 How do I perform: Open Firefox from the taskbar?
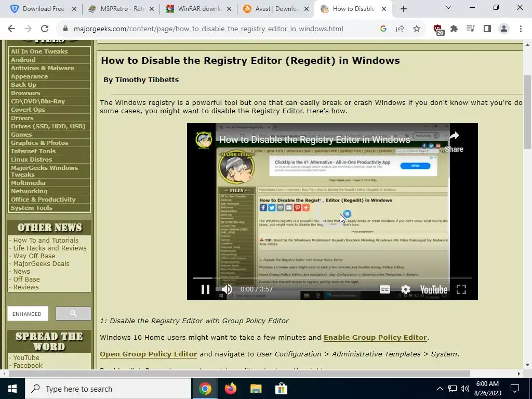point(231,389)
